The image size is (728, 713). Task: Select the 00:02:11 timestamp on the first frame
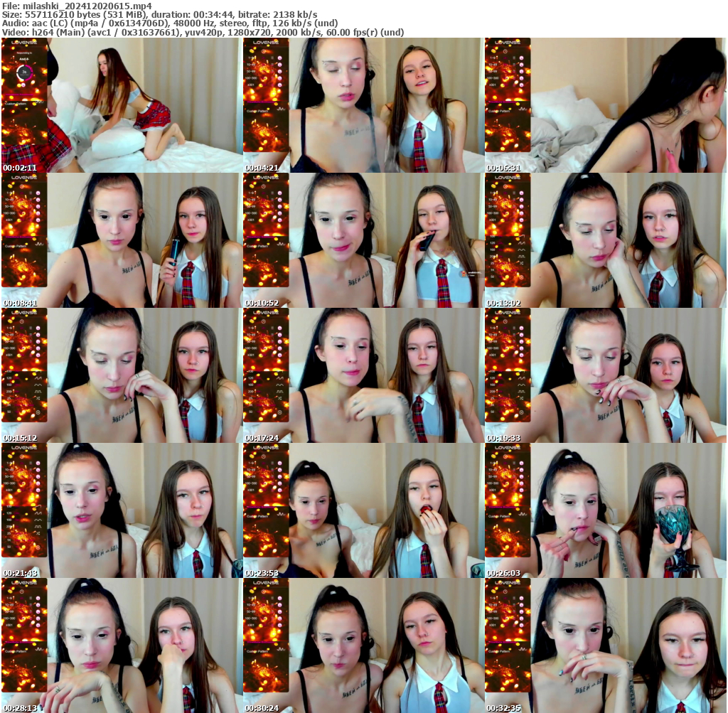[x=20, y=168]
